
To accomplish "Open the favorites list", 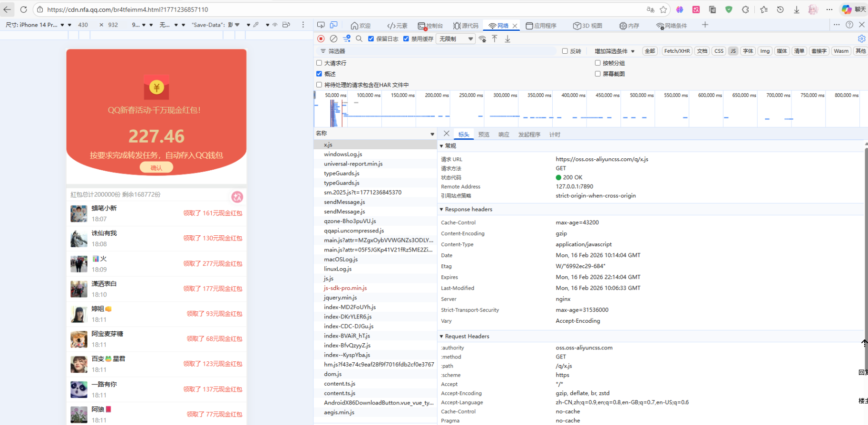I will (x=764, y=10).
